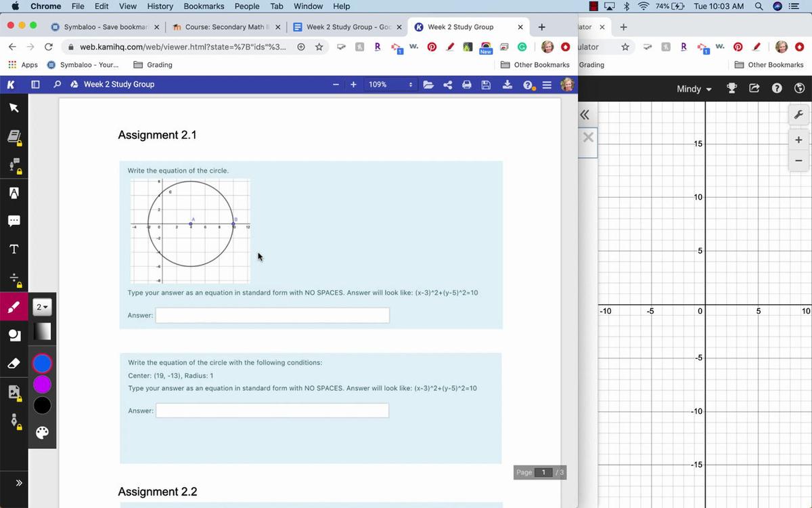The width and height of the screenshot is (812, 508).
Task: Open a new tab in left Chrome window
Action: click(541, 27)
